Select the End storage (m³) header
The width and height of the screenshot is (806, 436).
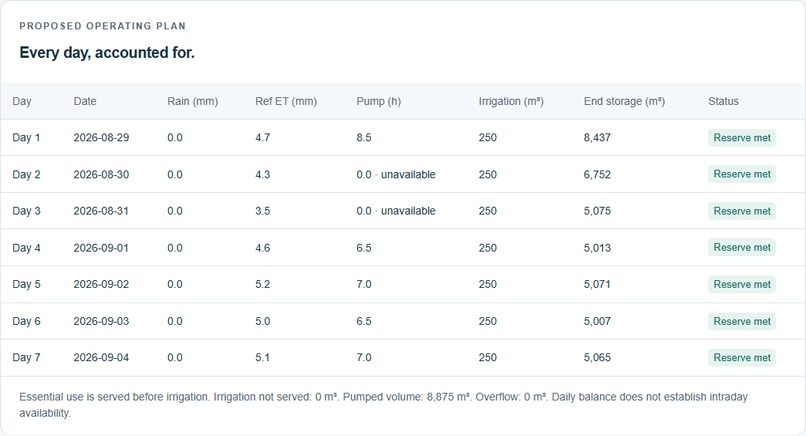pos(624,101)
